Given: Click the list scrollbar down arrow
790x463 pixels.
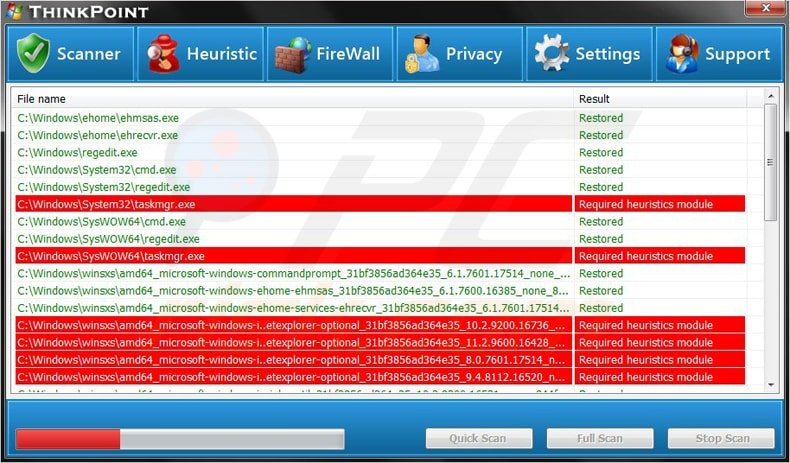Looking at the screenshot, I should (x=770, y=385).
